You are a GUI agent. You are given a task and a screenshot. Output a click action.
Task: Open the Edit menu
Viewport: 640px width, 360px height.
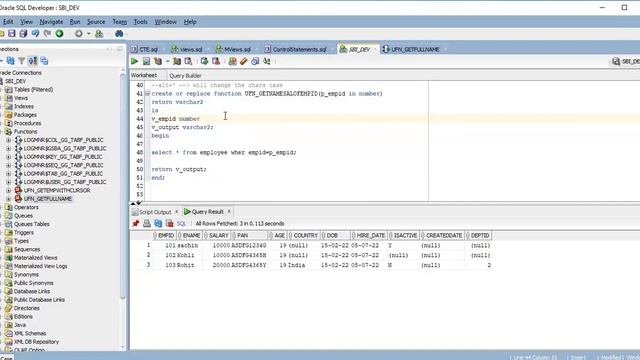tap(8, 22)
